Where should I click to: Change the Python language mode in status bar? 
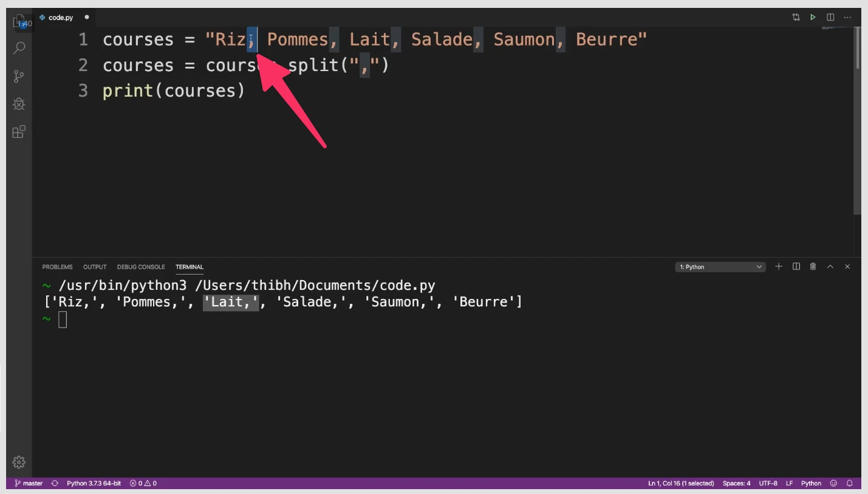811,484
